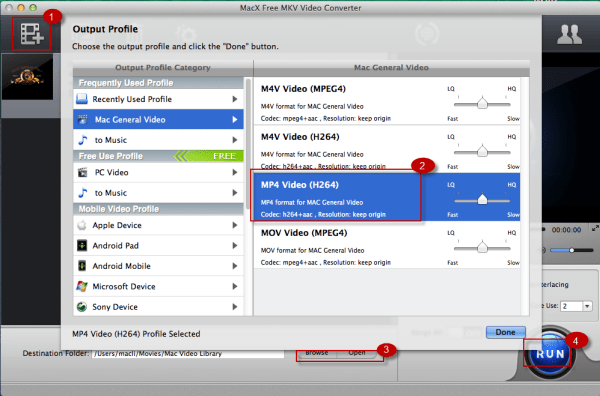This screenshot has width=600, height=396.
Task: Click the RUN button
Action: [x=550, y=353]
